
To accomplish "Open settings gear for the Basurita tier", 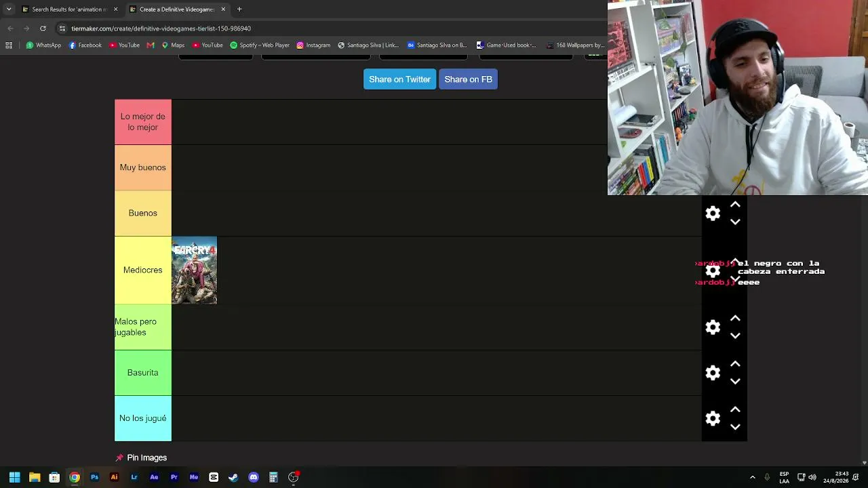I will [713, 373].
